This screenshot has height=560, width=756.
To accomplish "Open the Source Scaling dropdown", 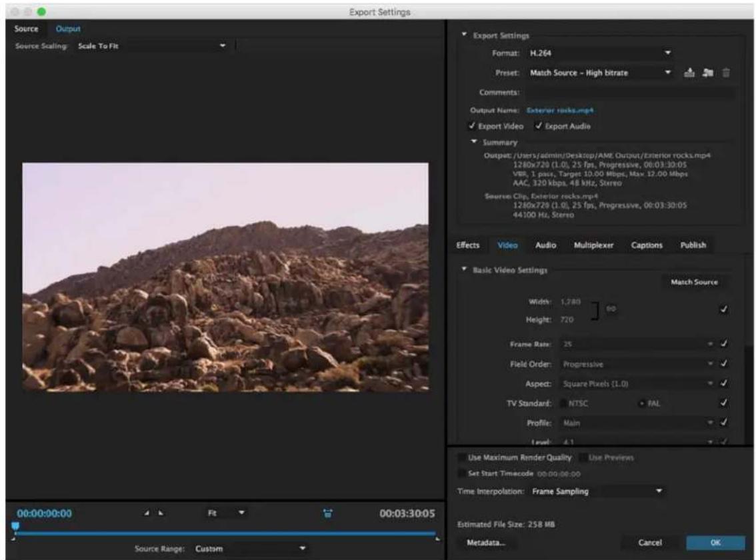I will click(152, 46).
